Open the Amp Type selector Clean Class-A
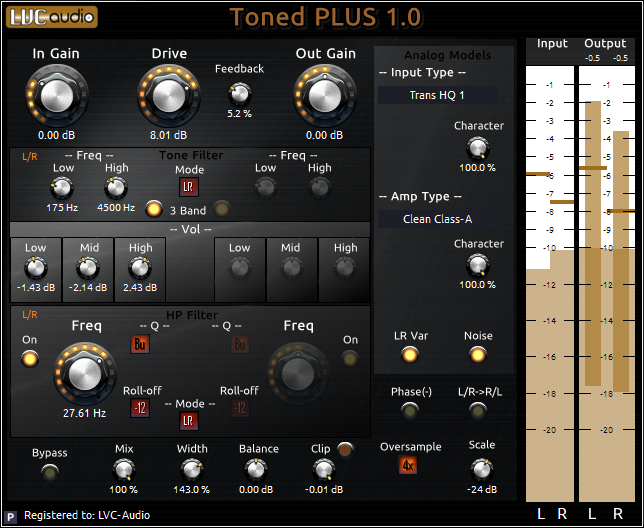Viewport: 644px width, 528px height. [x=438, y=219]
